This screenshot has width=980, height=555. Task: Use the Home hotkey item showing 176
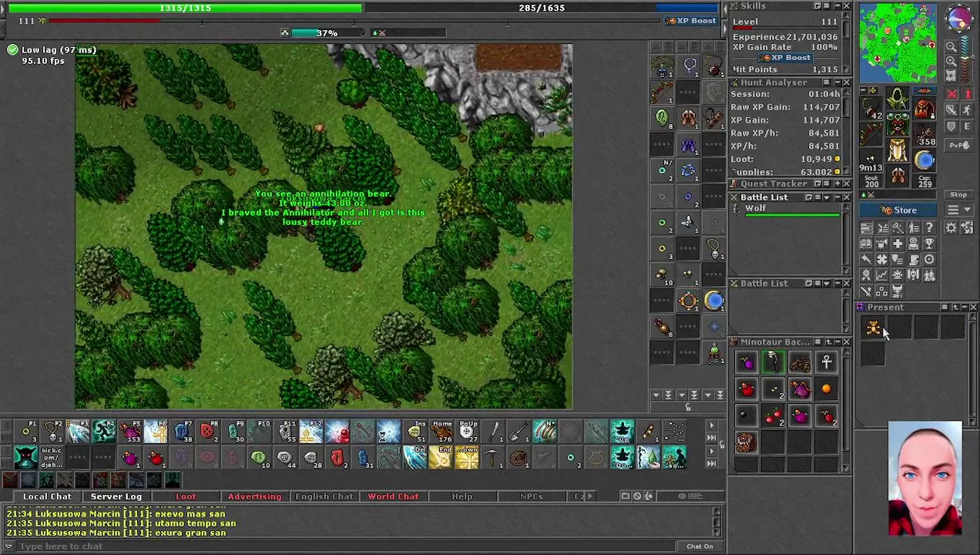coord(441,432)
